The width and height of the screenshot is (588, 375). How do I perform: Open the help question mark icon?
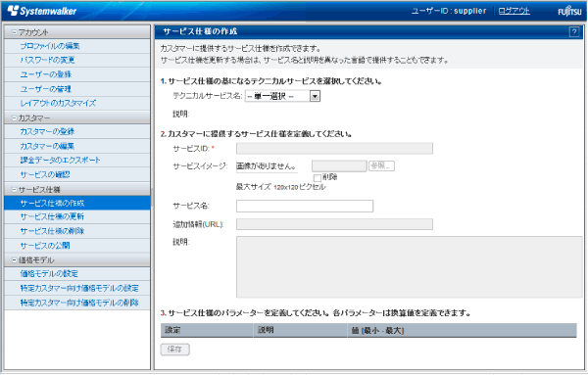coord(574,32)
